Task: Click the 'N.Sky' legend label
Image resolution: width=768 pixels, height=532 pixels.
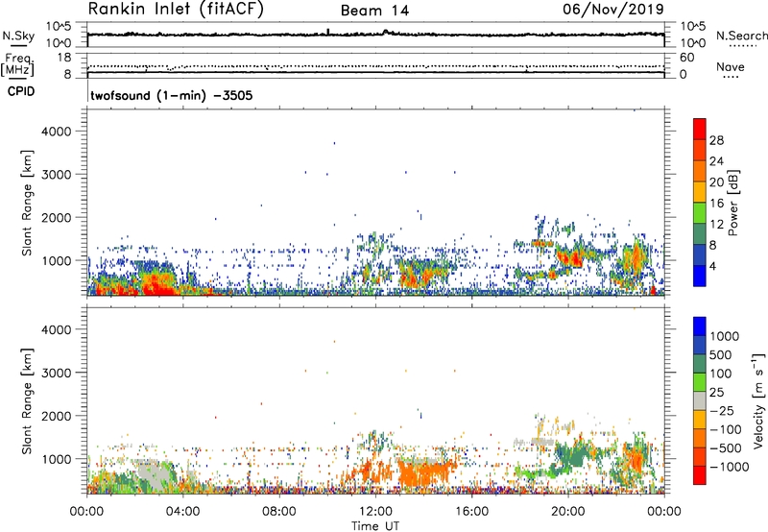Action: 18,36
